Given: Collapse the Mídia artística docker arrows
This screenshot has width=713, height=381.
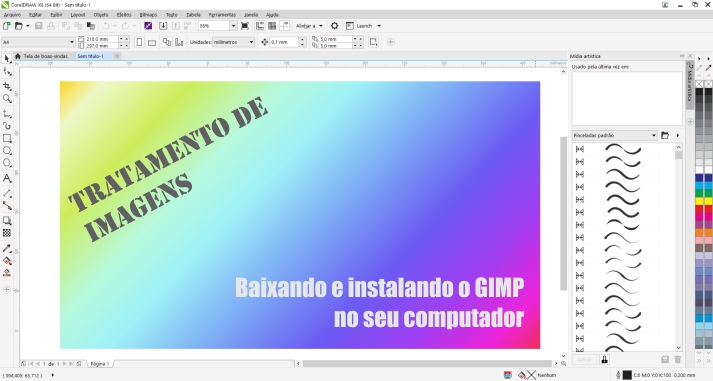Looking at the screenshot, I should pyautogui.click(x=682, y=56).
